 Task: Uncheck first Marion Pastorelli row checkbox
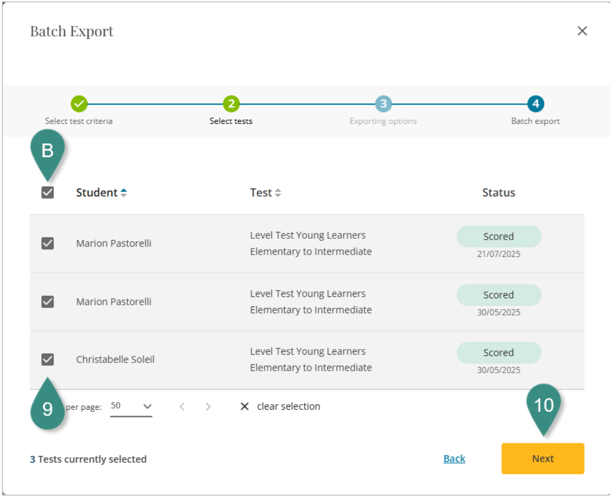point(47,243)
